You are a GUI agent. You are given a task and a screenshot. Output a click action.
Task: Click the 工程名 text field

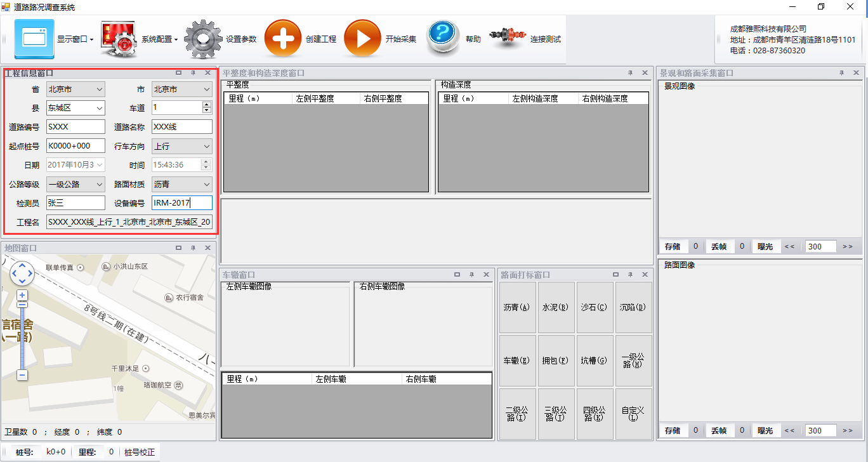point(129,222)
